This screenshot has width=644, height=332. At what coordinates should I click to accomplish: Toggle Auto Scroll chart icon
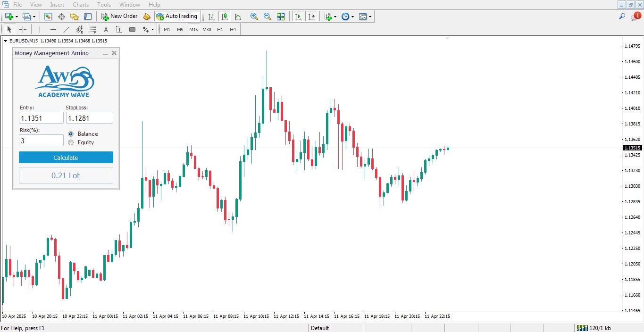pos(298,17)
